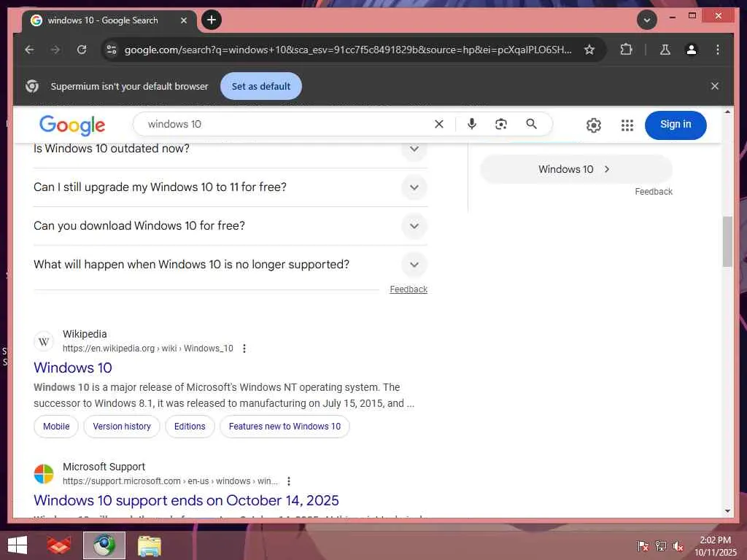Open more options for Microsoft Support result
The image size is (747, 560).
point(289,481)
